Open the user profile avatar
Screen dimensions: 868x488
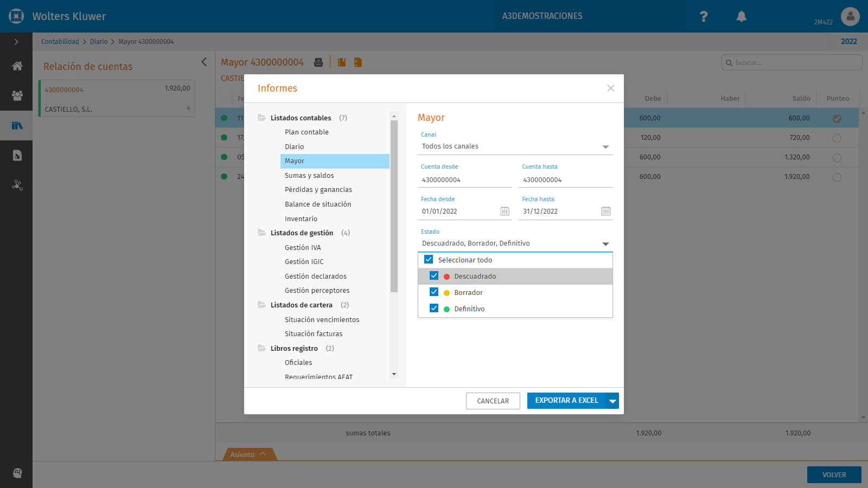(x=850, y=16)
